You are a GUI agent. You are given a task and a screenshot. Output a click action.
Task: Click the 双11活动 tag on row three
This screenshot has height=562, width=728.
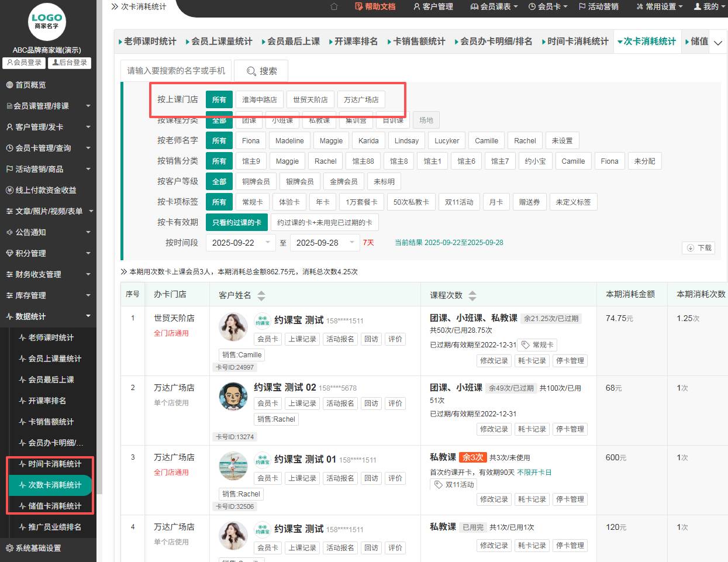(454, 484)
